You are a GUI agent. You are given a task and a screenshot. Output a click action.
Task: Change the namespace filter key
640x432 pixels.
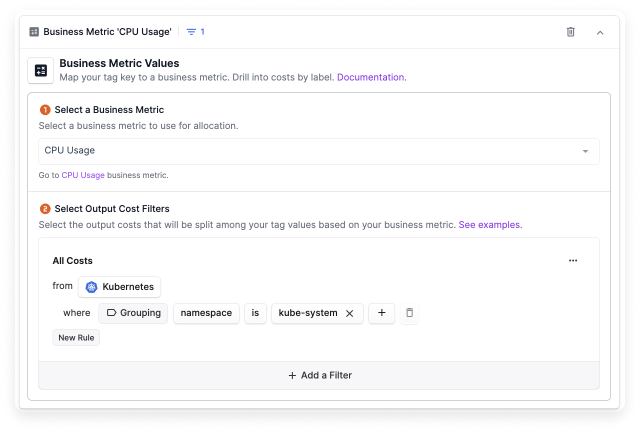206,313
